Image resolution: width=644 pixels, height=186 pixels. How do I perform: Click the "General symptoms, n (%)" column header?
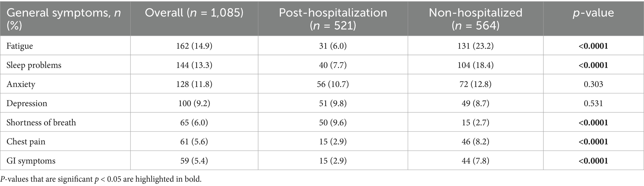pos(64,19)
